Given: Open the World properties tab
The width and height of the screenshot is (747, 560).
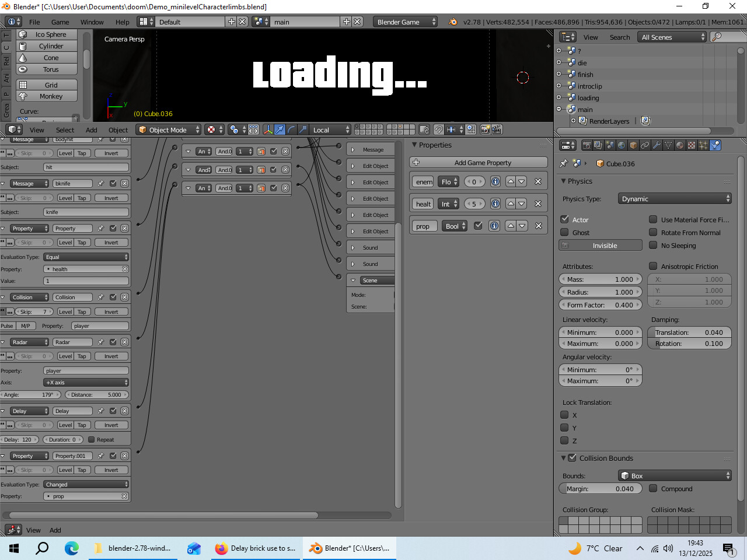Looking at the screenshot, I should point(622,145).
